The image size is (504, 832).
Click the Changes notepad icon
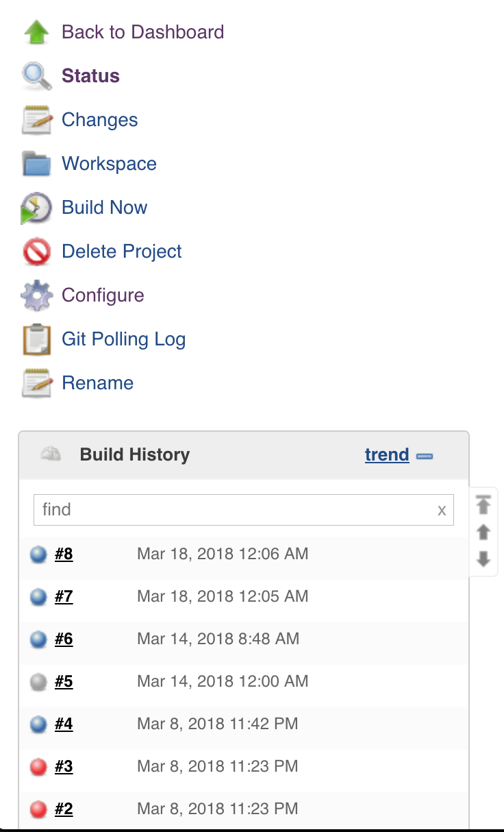pyautogui.click(x=36, y=120)
